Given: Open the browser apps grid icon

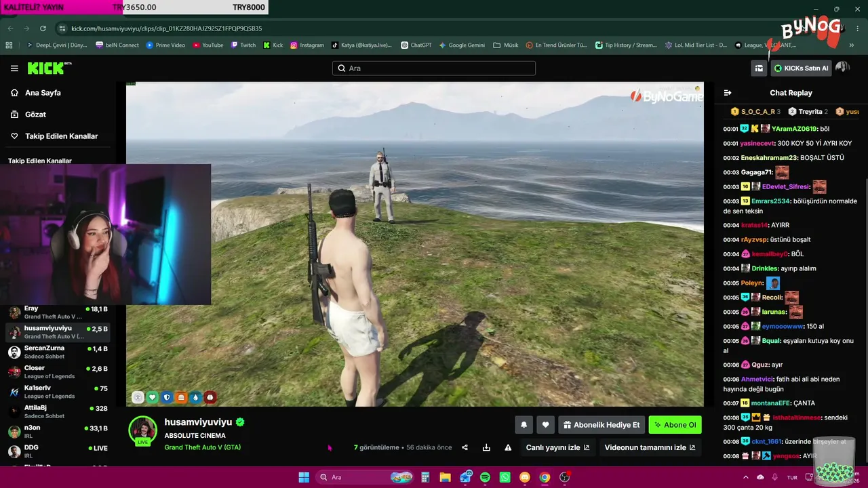Looking at the screenshot, I should pyautogui.click(x=9, y=45).
